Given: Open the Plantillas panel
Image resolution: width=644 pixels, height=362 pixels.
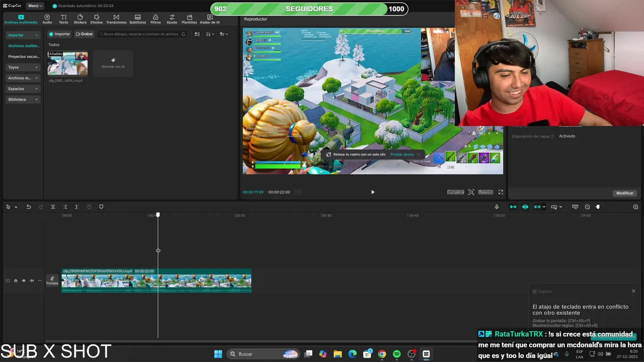Looking at the screenshot, I should 189,19.
